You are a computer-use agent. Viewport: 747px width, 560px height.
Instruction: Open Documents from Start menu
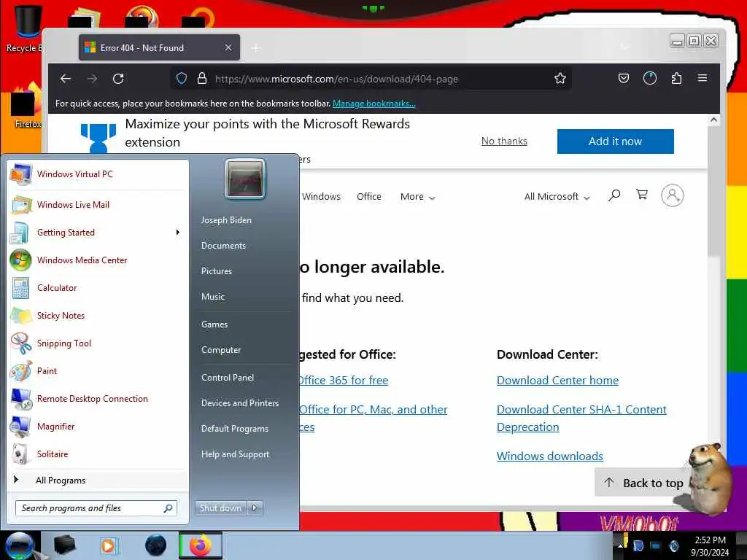(223, 246)
